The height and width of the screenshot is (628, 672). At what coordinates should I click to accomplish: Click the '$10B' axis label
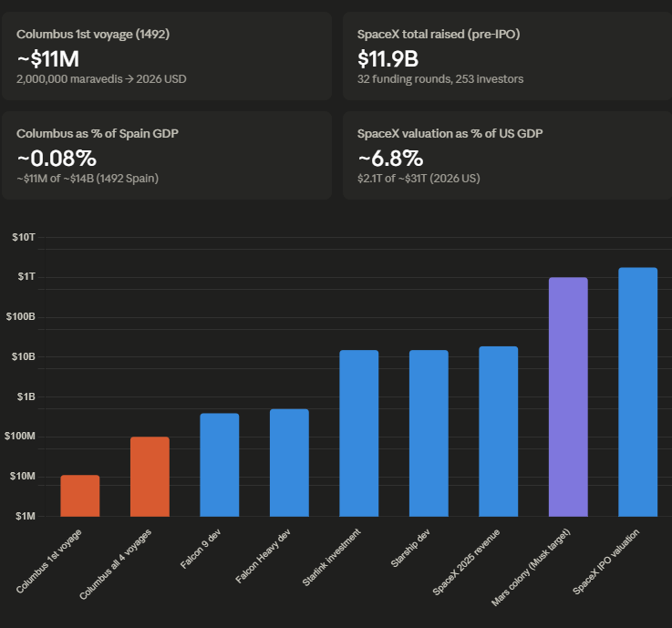pyautogui.click(x=24, y=356)
